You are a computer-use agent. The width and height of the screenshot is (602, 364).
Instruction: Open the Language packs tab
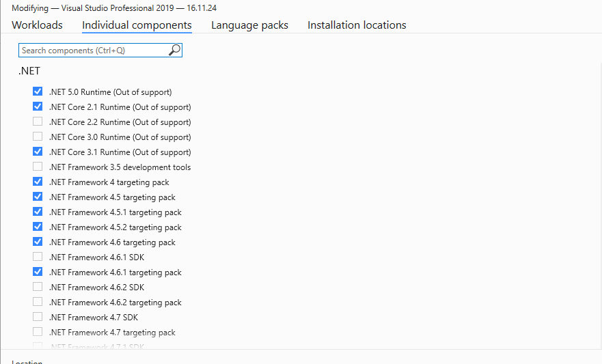coord(249,25)
